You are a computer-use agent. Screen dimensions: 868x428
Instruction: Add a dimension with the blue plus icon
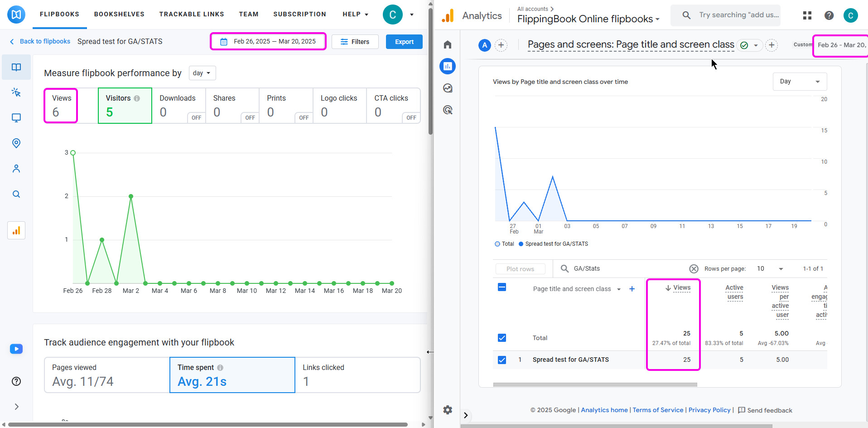[632, 289]
